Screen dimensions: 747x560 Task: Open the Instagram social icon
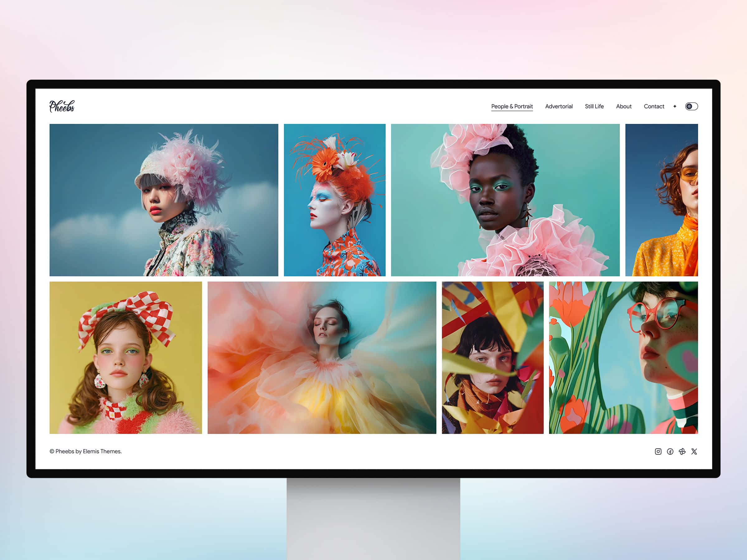pyautogui.click(x=658, y=451)
